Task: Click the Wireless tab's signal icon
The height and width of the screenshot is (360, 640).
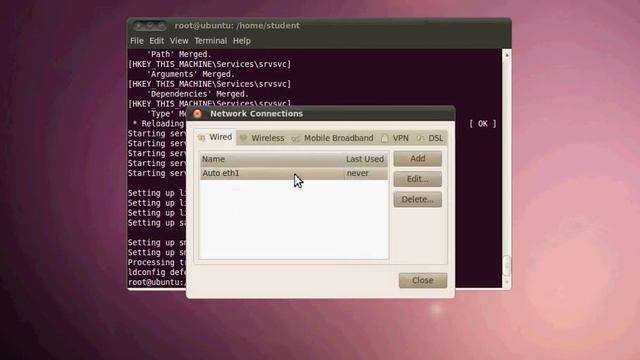Action: (x=243, y=139)
